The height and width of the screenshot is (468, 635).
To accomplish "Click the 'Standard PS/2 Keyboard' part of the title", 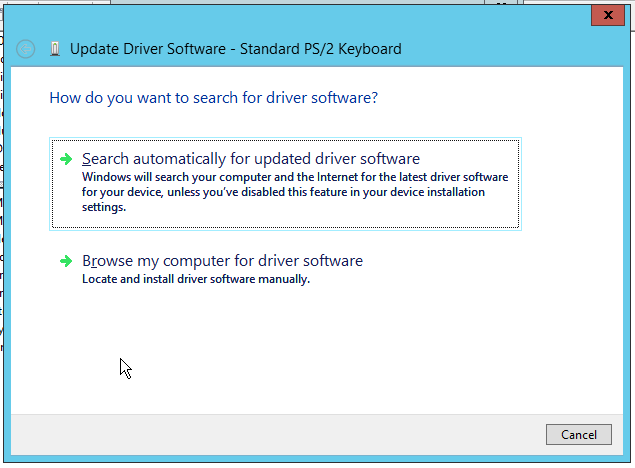I will pyautogui.click(x=321, y=49).
